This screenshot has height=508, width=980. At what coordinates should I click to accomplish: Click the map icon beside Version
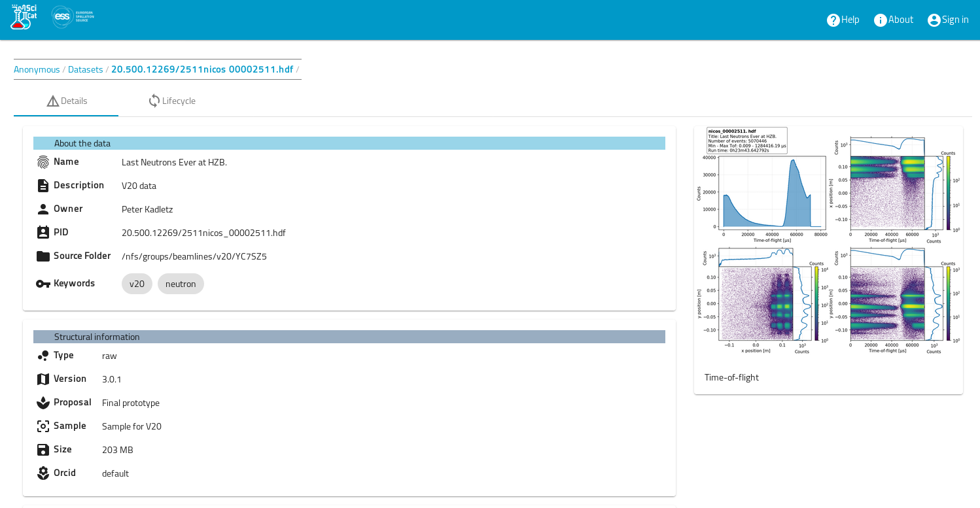[43, 379]
